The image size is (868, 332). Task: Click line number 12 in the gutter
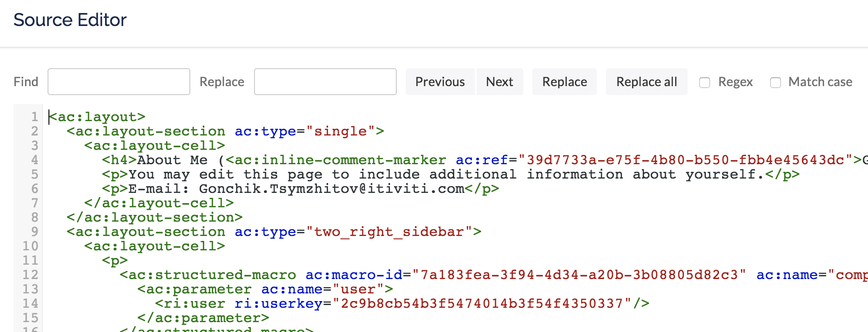[x=31, y=275]
